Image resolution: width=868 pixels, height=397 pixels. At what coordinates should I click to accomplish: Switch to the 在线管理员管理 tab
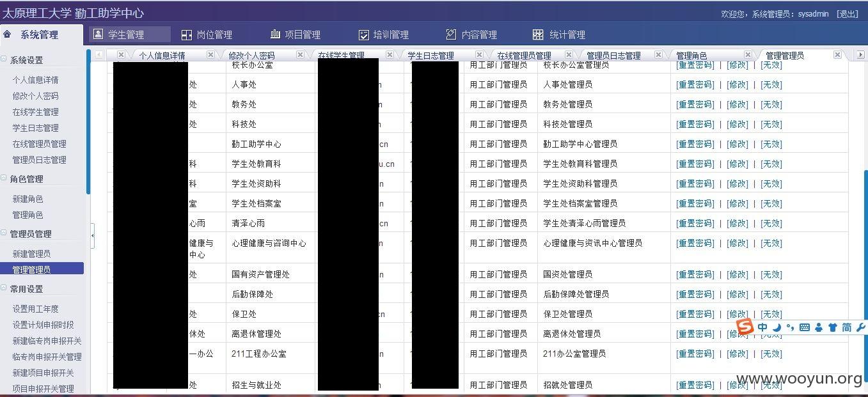pyautogui.click(x=524, y=56)
